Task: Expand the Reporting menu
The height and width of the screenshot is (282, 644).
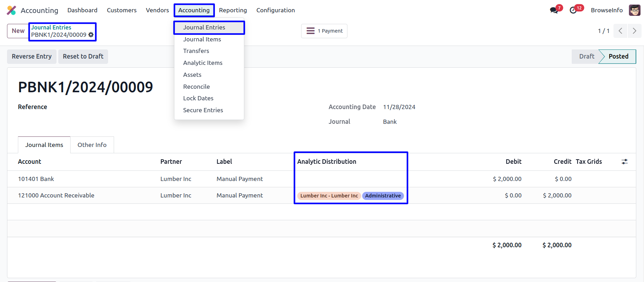Action: 233,10
